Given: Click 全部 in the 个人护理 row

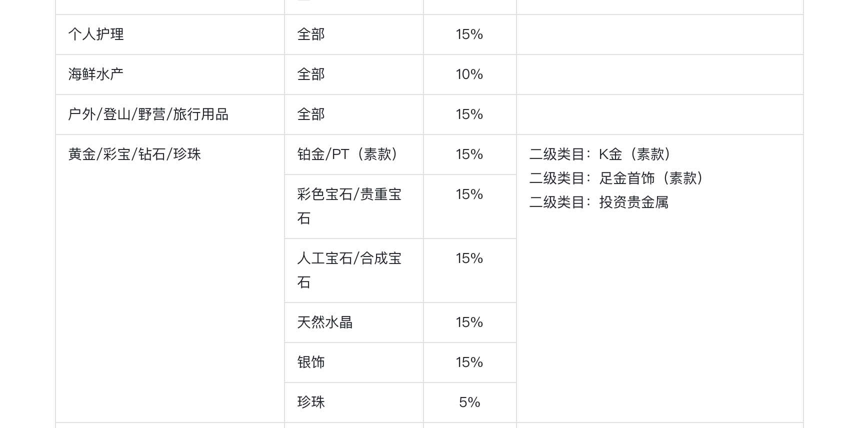Looking at the screenshot, I should 311,34.
